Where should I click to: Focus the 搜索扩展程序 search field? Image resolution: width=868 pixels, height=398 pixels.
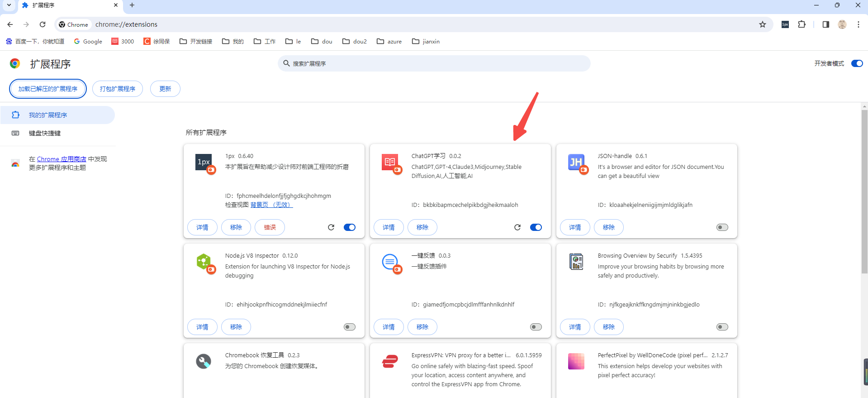click(x=434, y=63)
